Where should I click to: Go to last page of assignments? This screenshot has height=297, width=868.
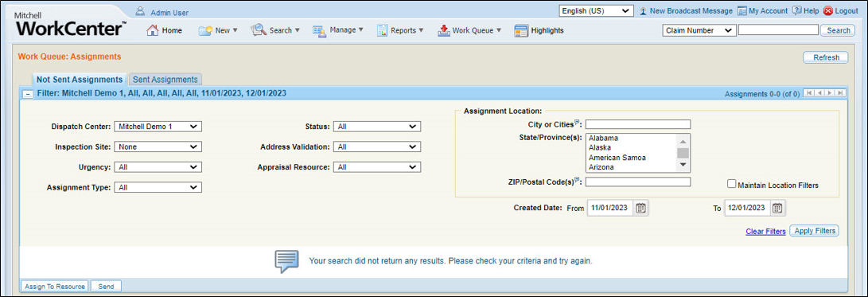click(840, 93)
